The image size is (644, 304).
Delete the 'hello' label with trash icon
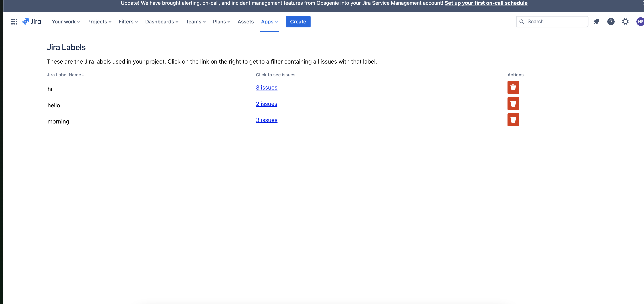point(513,104)
